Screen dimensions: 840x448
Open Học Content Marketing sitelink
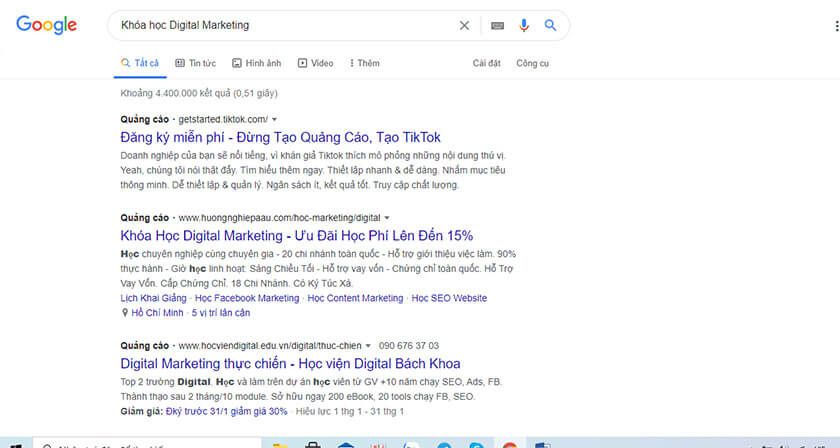point(355,298)
